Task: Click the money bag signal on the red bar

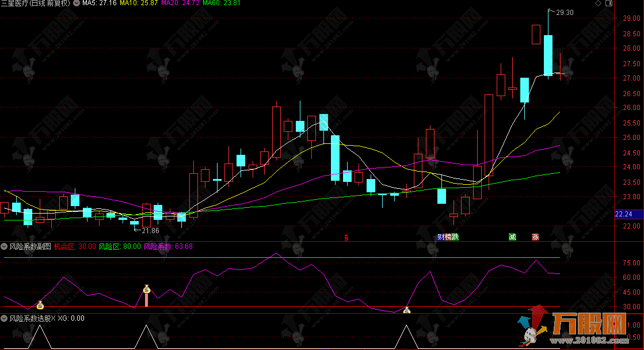Action: click(146, 290)
